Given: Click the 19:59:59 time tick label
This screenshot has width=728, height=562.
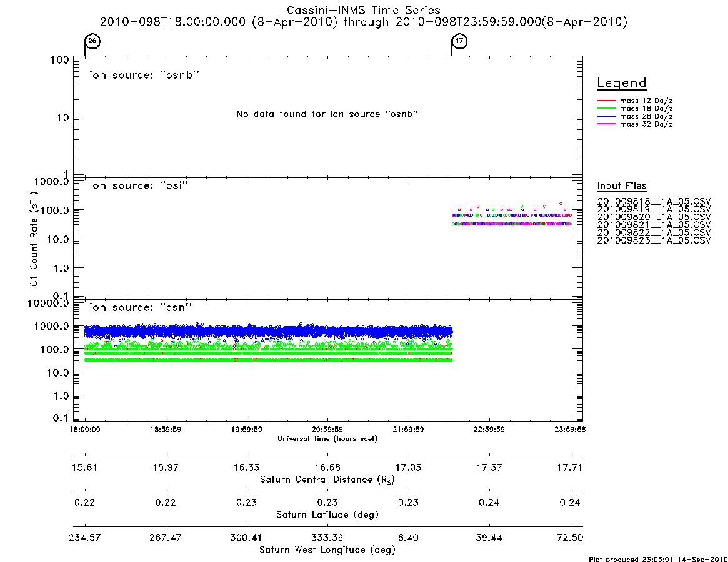Looking at the screenshot, I should point(247,430).
